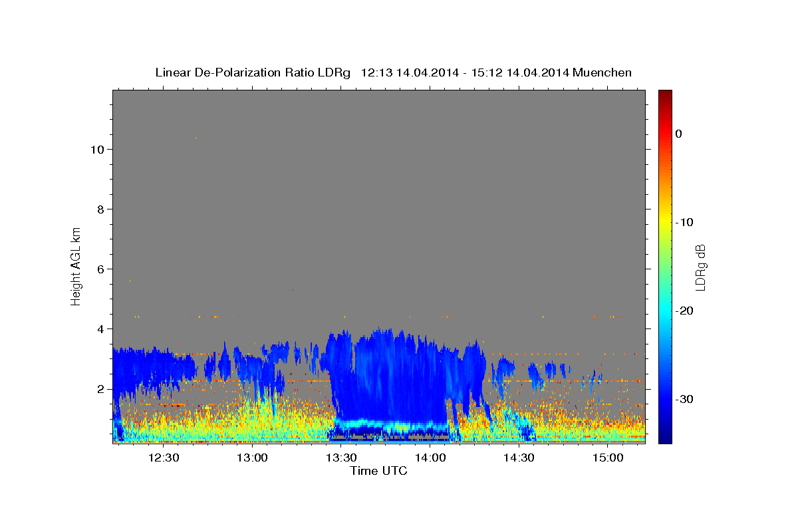Click the 'LDRg dB' colorbar label

coord(700,267)
